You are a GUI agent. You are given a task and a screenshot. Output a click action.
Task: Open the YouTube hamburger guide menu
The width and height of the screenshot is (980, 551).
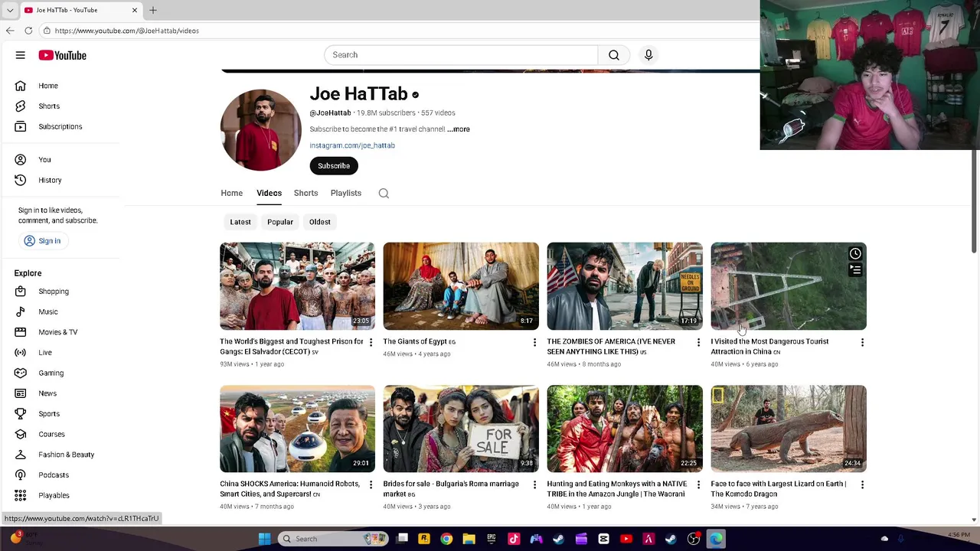pos(21,55)
